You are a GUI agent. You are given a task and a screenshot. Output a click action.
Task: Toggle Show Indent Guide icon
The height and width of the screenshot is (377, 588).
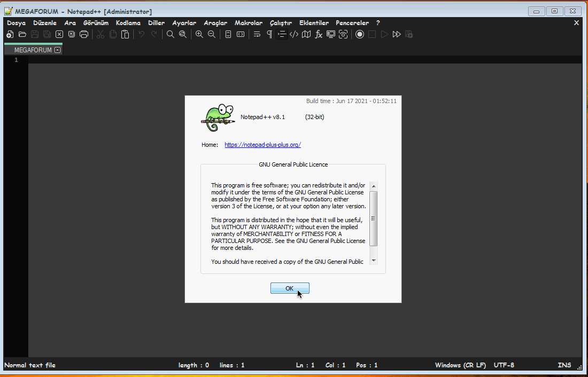point(282,35)
